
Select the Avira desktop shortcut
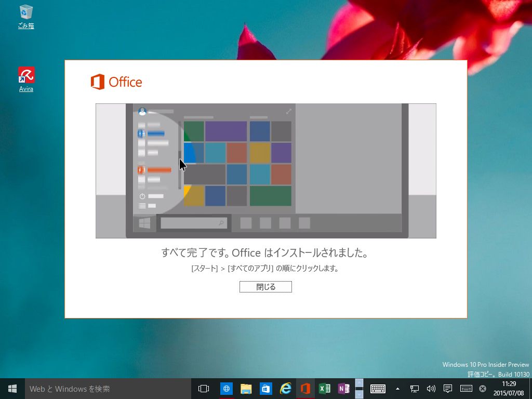26,79
